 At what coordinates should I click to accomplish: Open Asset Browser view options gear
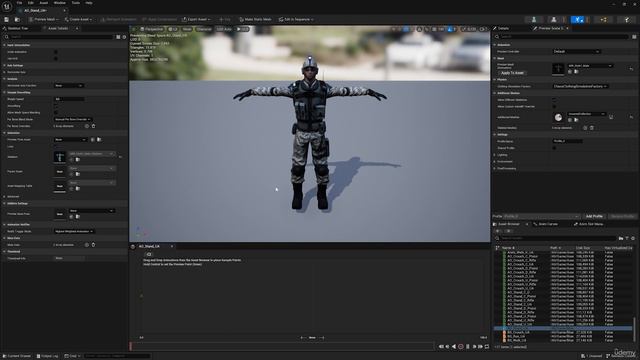(633, 238)
